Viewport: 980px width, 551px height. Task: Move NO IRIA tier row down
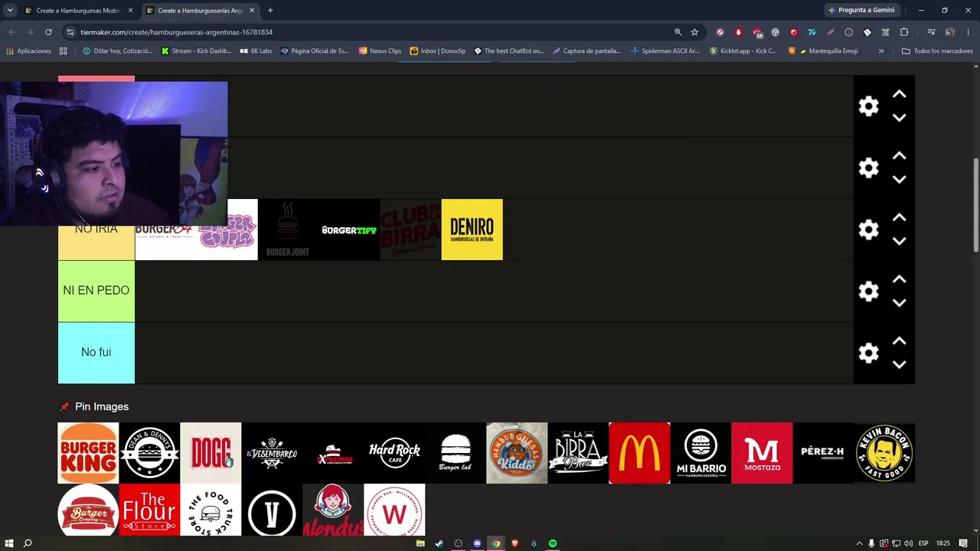click(x=899, y=241)
